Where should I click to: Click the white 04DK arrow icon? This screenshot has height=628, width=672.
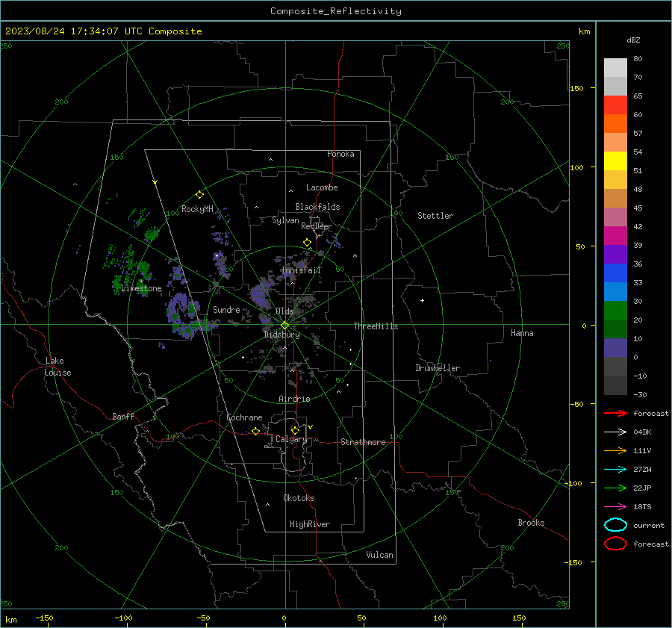[x=615, y=432]
